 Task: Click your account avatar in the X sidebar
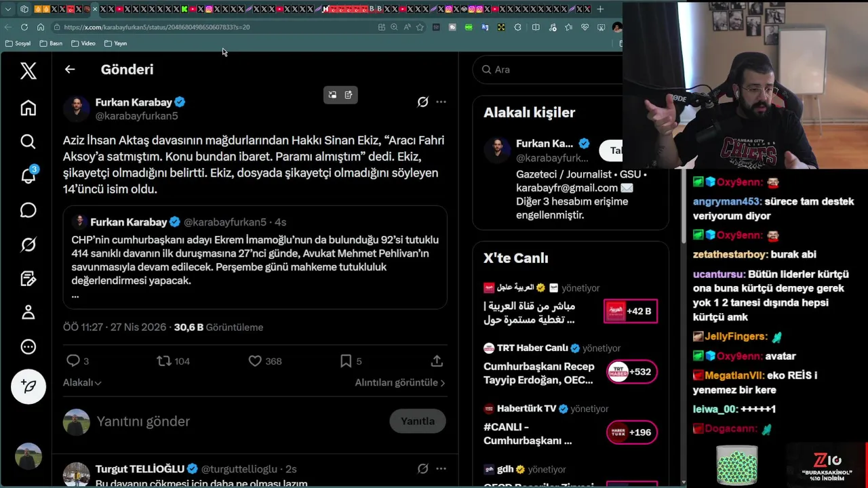pos(28,456)
